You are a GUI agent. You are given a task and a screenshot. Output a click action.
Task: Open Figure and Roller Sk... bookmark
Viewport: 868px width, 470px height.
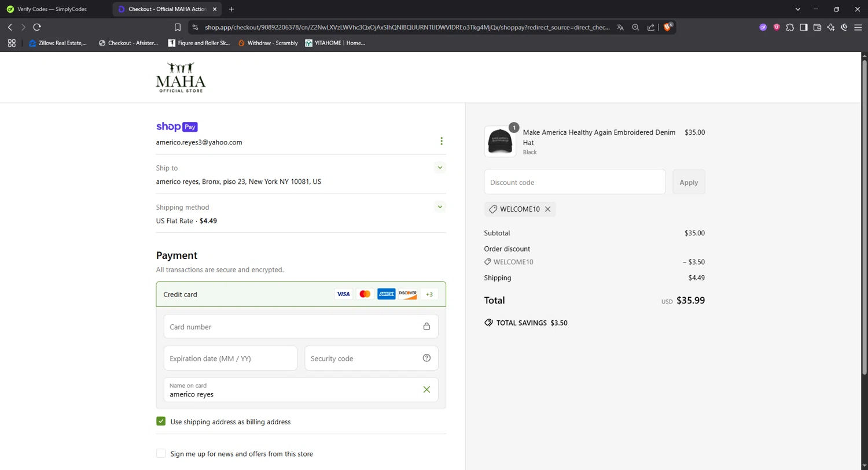pyautogui.click(x=199, y=43)
